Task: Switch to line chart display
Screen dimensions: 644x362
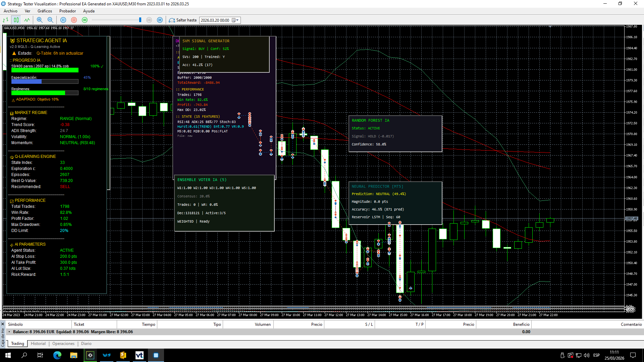Action: tap(27, 20)
